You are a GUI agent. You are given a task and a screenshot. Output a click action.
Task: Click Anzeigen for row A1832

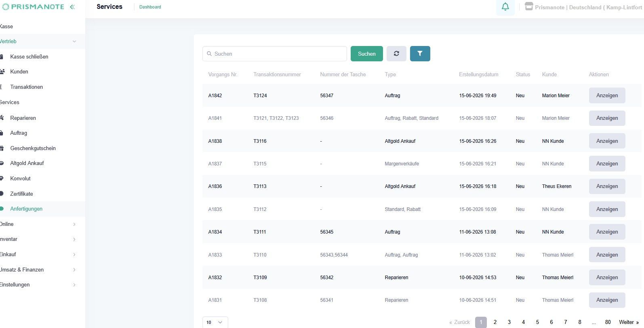607,278
